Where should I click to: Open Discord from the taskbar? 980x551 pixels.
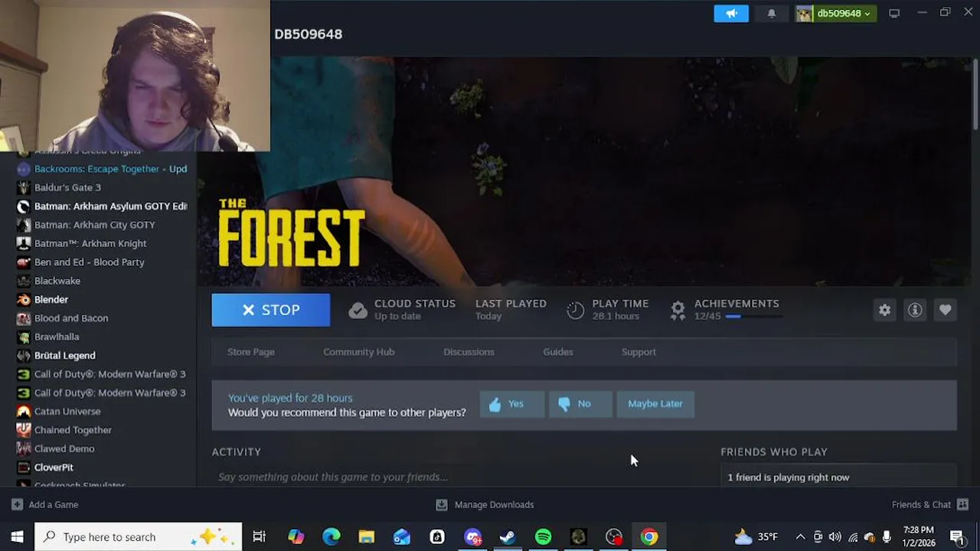(x=472, y=536)
